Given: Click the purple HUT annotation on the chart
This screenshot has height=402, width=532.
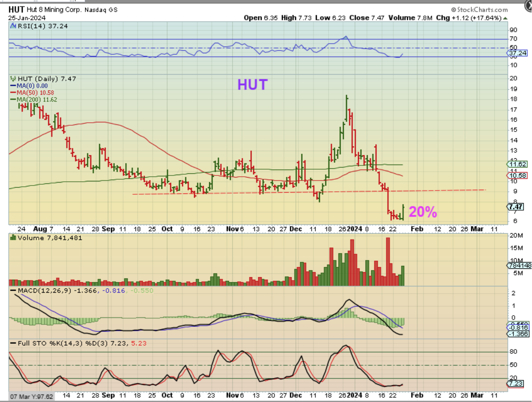Looking at the screenshot, I should 252,85.
